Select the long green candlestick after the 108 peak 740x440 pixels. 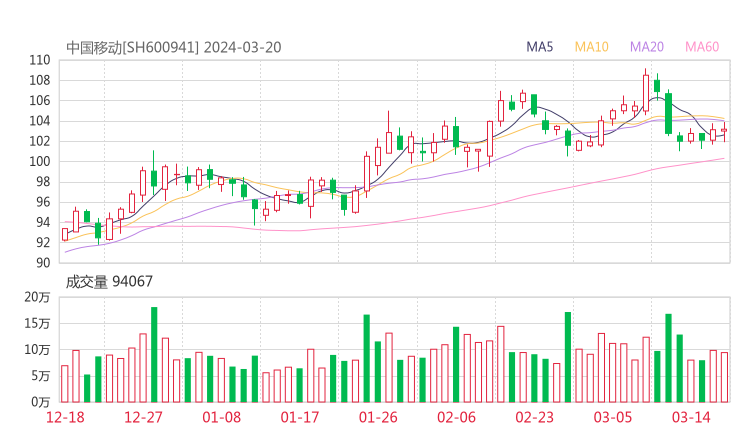coord(668,113)
